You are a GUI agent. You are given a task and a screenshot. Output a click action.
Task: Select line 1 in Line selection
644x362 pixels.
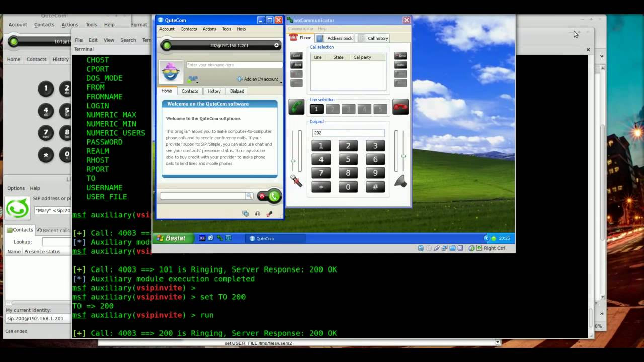(316, 109)
